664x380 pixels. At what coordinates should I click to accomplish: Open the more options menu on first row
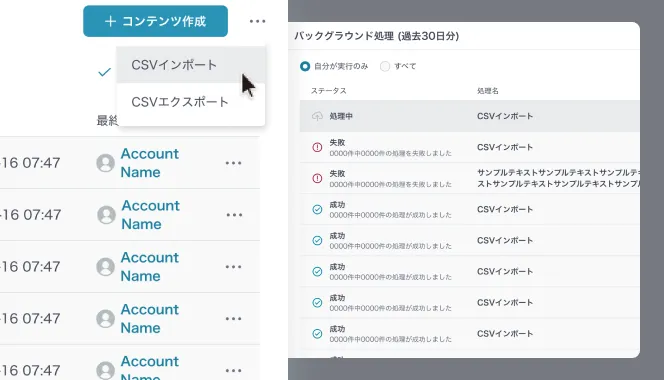click(233, 163)
